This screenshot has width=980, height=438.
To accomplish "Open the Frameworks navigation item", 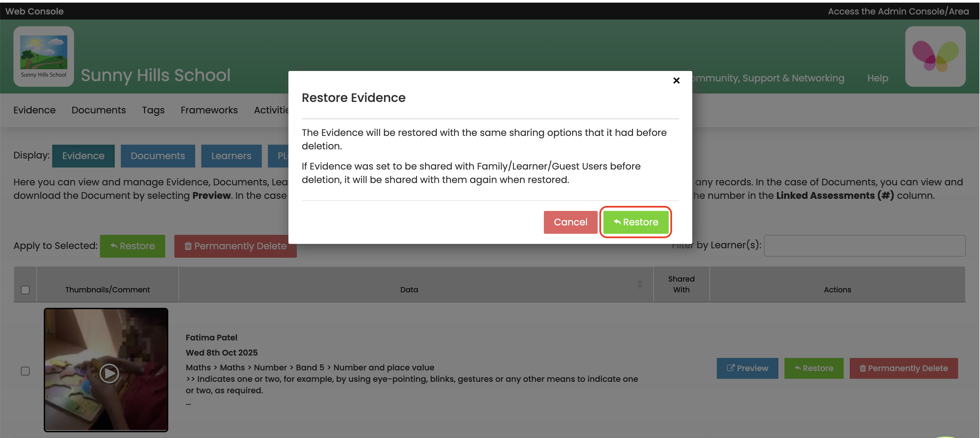I will [209, 110].
